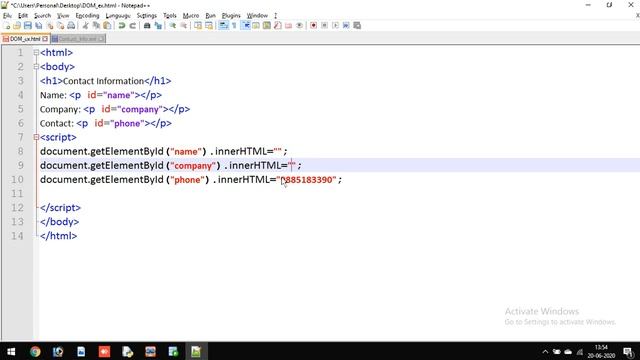The image size is (640, 360).
Task: Click the Close All toolbar icon
Action: 60,26
